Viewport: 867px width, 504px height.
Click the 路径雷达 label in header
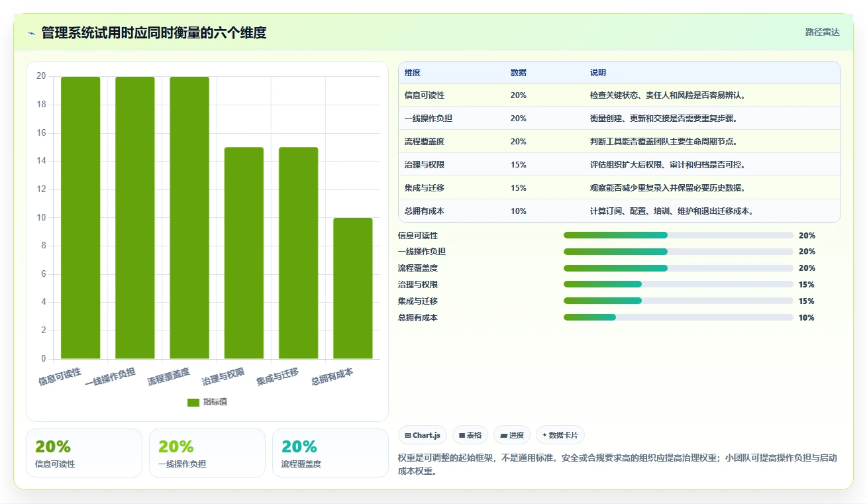tap(823, 32)
